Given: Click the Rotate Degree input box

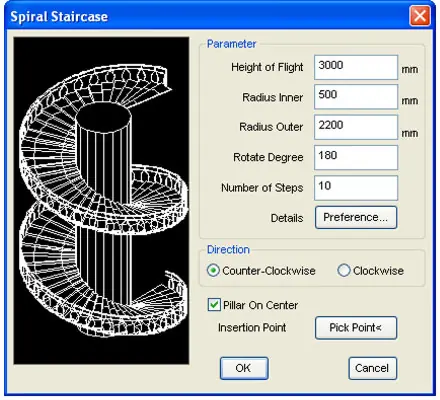Looking at the screenshot, I should click(356, 157).
